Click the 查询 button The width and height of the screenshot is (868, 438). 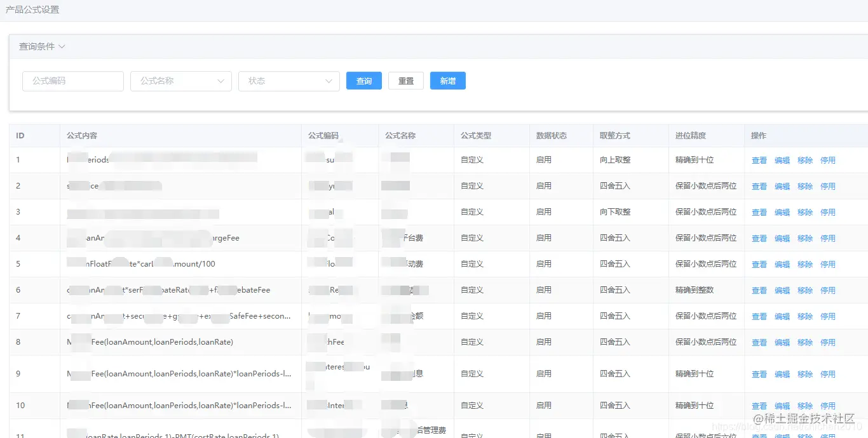(x=364, y=81)
